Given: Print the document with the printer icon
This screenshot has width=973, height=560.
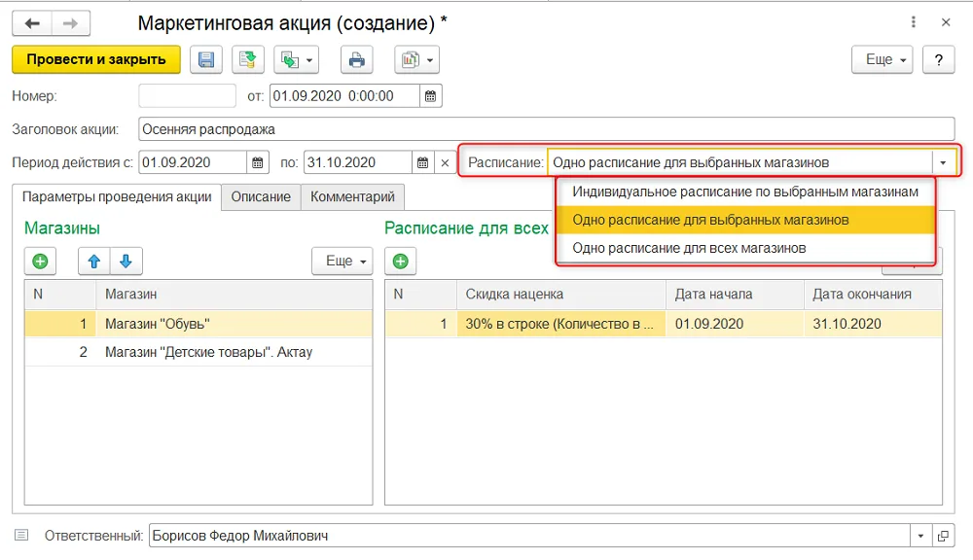Looking at the screenshot, I should click(356, 59).
